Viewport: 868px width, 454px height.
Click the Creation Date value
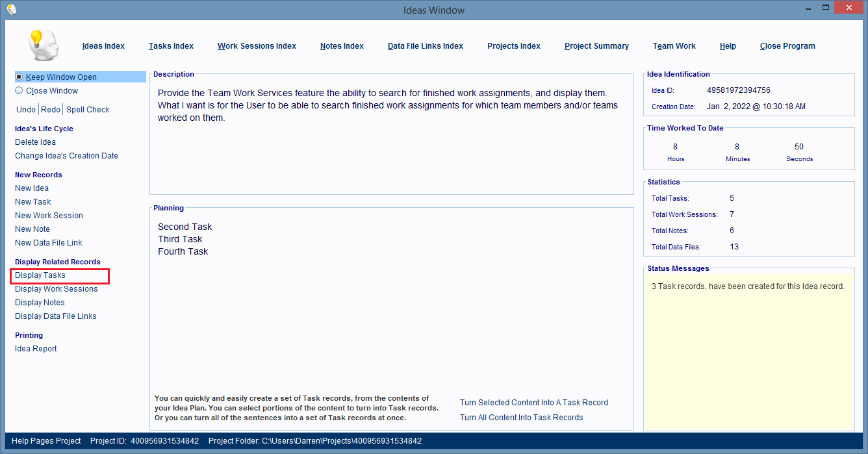click(756, 107)
